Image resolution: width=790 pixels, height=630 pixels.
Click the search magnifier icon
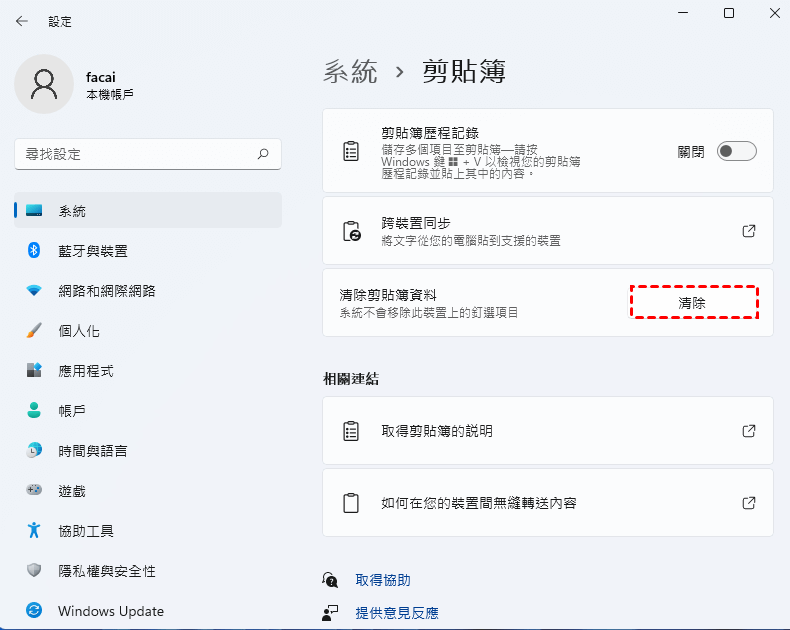click(x=263, y=154)
